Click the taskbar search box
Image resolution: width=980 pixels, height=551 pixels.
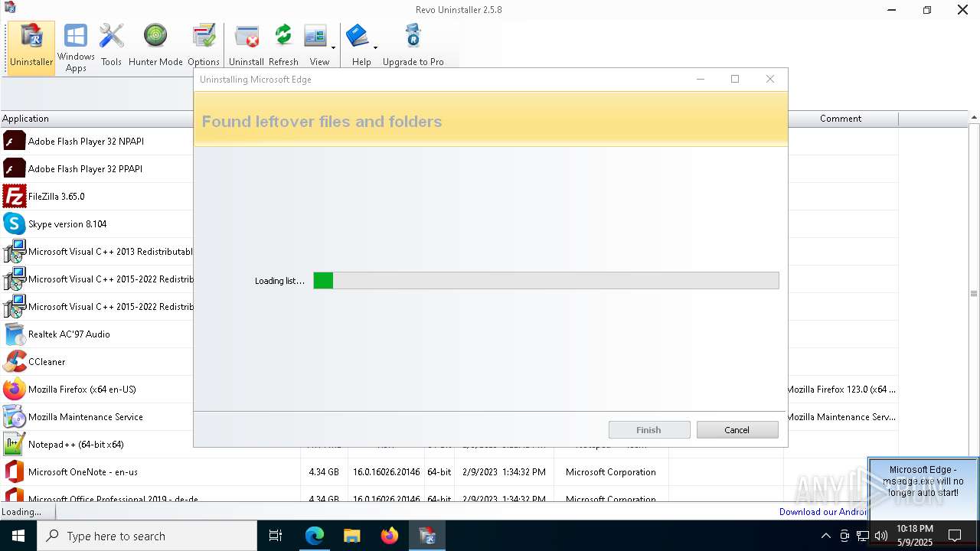coord(147,536)
